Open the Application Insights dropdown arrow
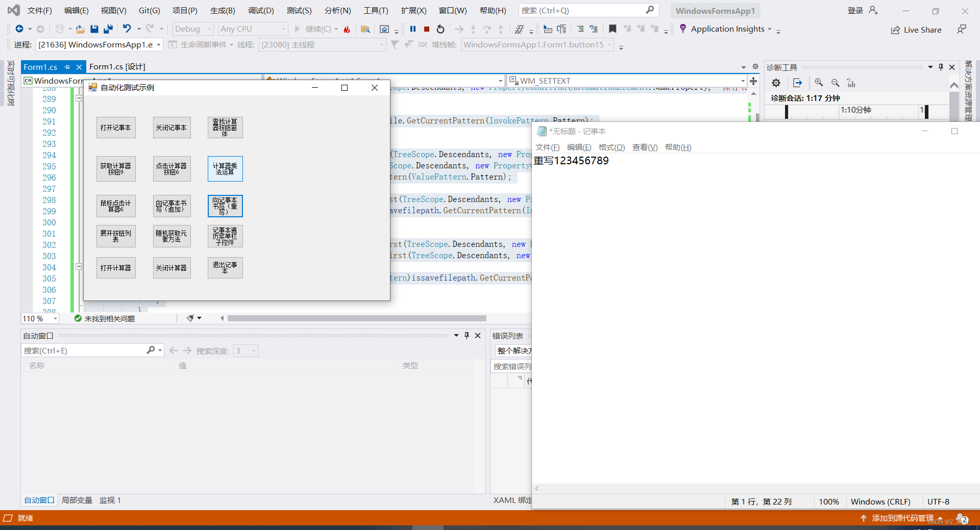This screenshot has height=530, width=980. point(769,29)
